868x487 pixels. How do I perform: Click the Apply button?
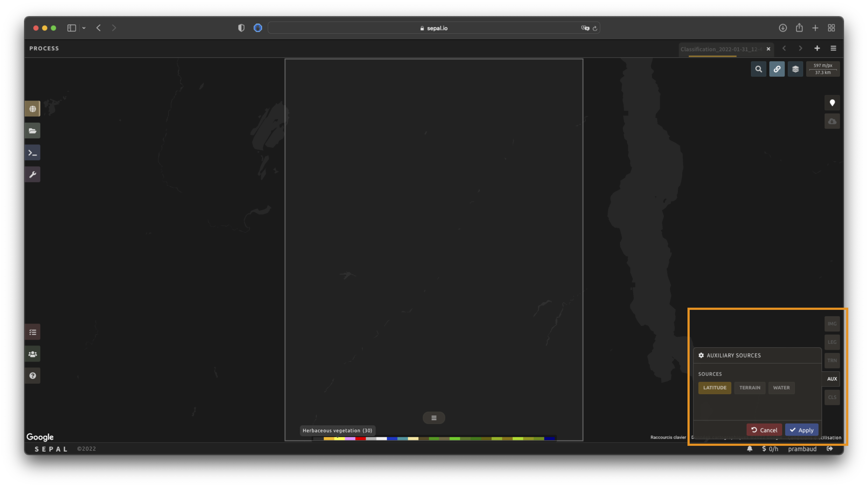coord(802,430)
